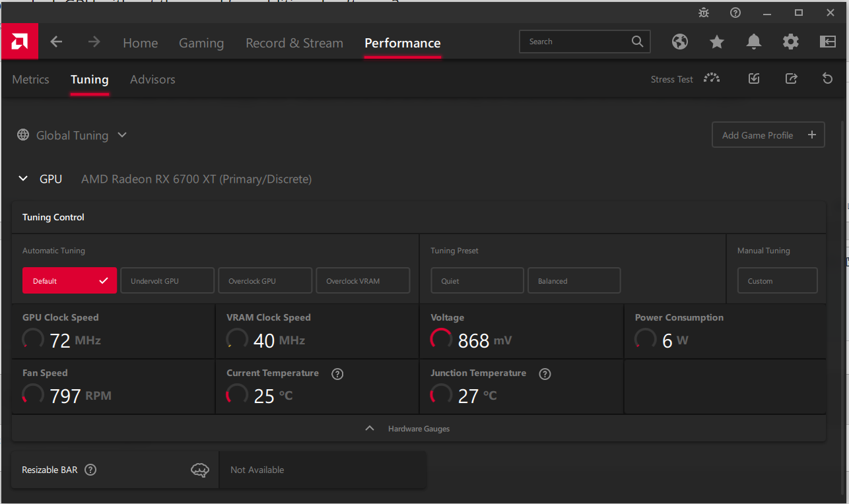This screenshot has height=504, width=849.
Task: Select the Quiet tuning preset
Action: pos(477,280)
